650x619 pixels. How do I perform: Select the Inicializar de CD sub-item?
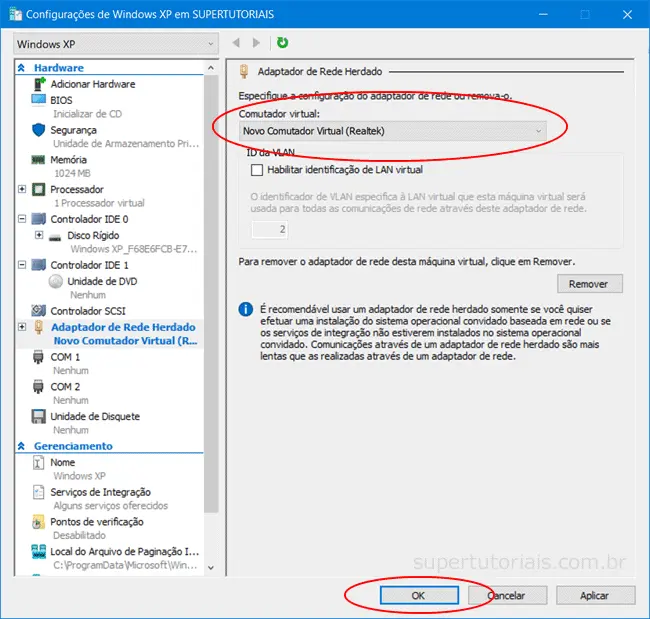click(x=87, y=114)
